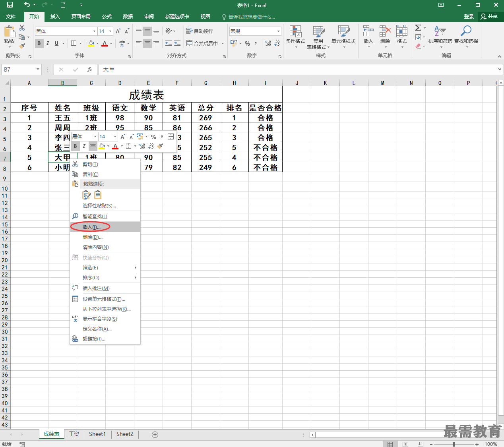Click the Cut scissors icon in ribbon
The height and width of the screenshot is (447, 504).
coord(22,28)
